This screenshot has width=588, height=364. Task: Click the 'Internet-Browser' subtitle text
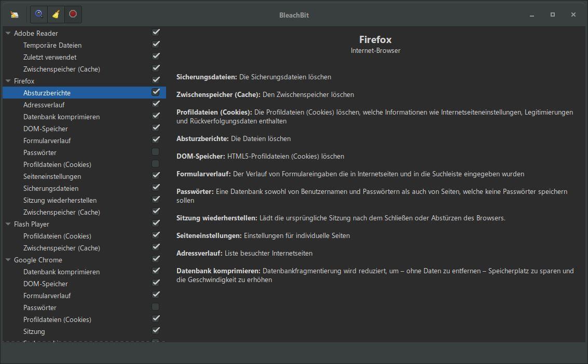[375, 51]
